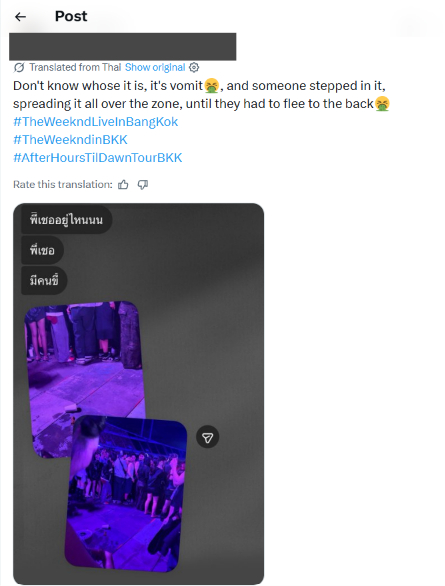Click the thumbs up translation rating
This screenshot has height=586, width=445.
click(x=123, y=184)
